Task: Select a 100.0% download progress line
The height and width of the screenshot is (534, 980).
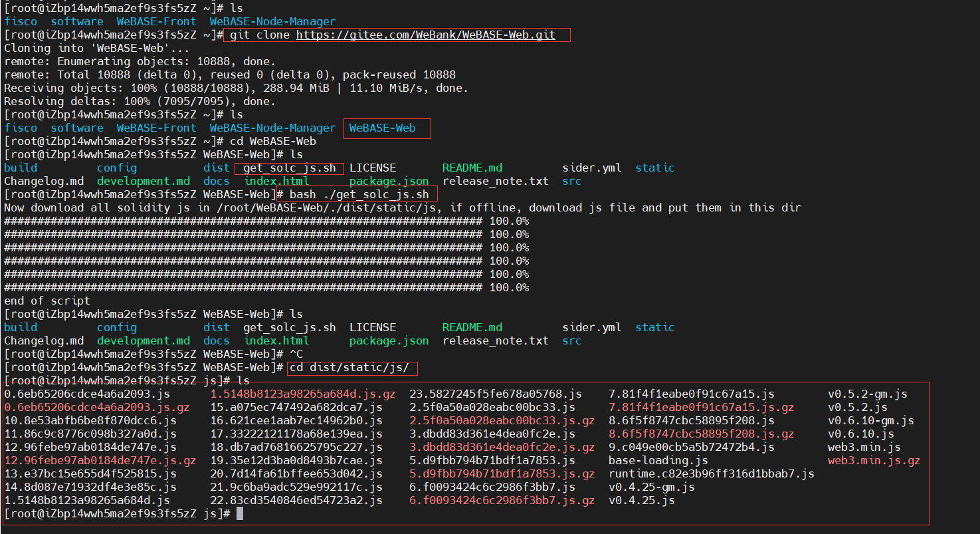Action: pyautogui.click(x=266, y=221)
